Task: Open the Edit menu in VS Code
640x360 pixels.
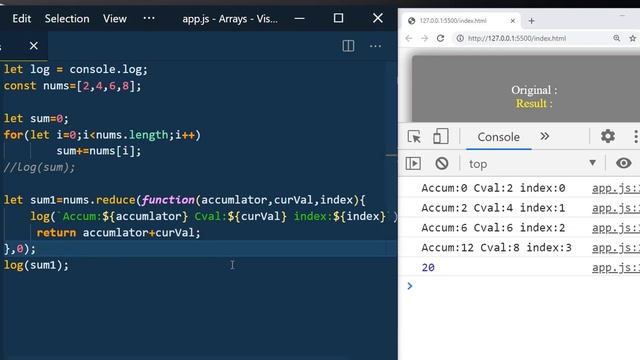Action: coord(22,19)
